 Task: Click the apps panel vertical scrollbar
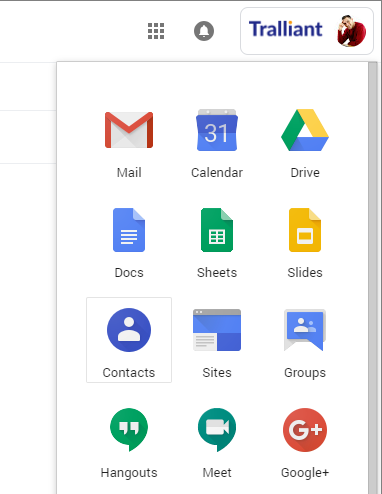click(373, 278)
